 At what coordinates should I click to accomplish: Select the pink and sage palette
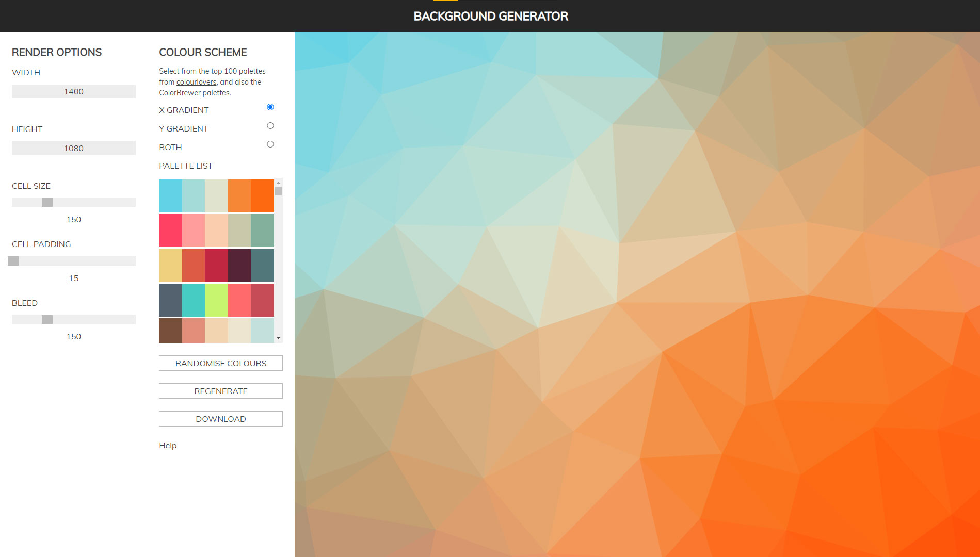pos(217,230)
